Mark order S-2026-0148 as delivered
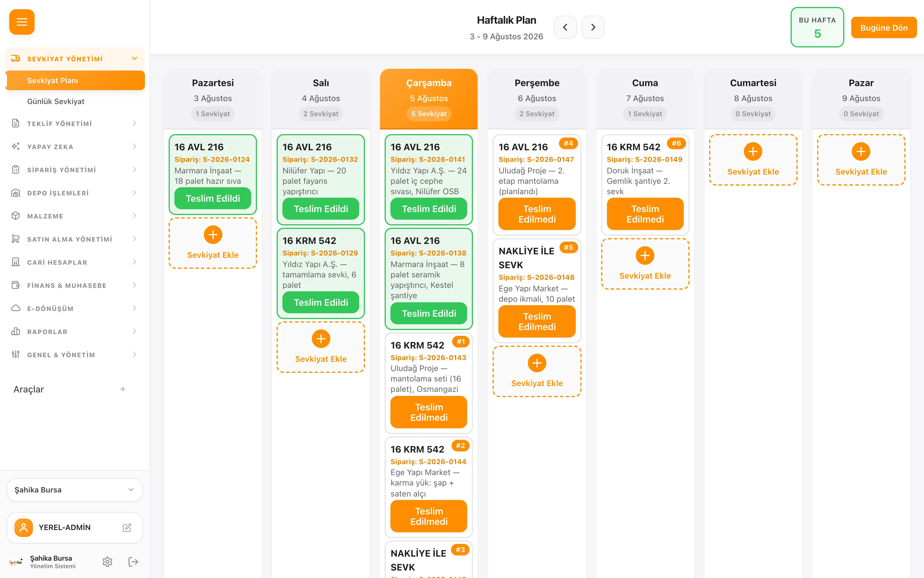924x578 pixels. [x=537, y=321]
